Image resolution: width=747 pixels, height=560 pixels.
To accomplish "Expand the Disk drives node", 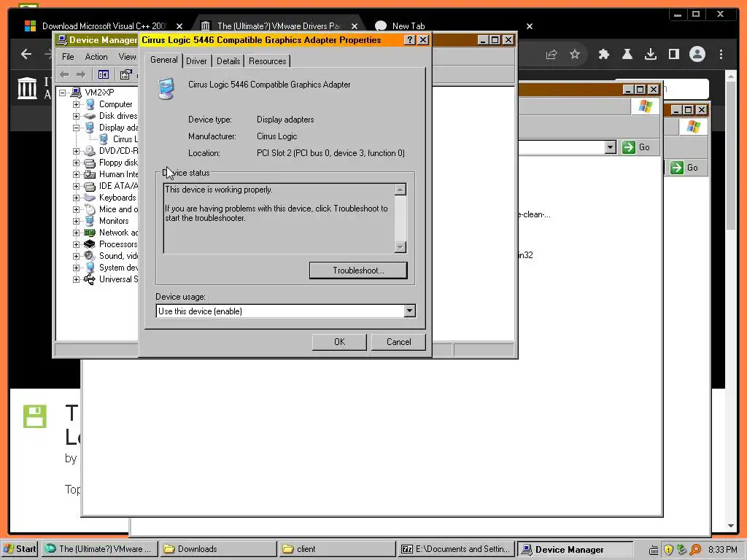I will (76, 116).
